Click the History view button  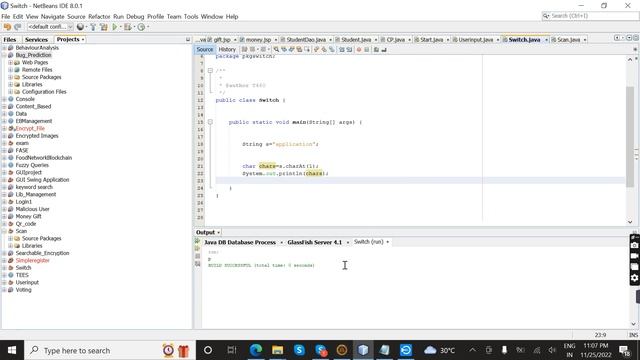(227, 49)
